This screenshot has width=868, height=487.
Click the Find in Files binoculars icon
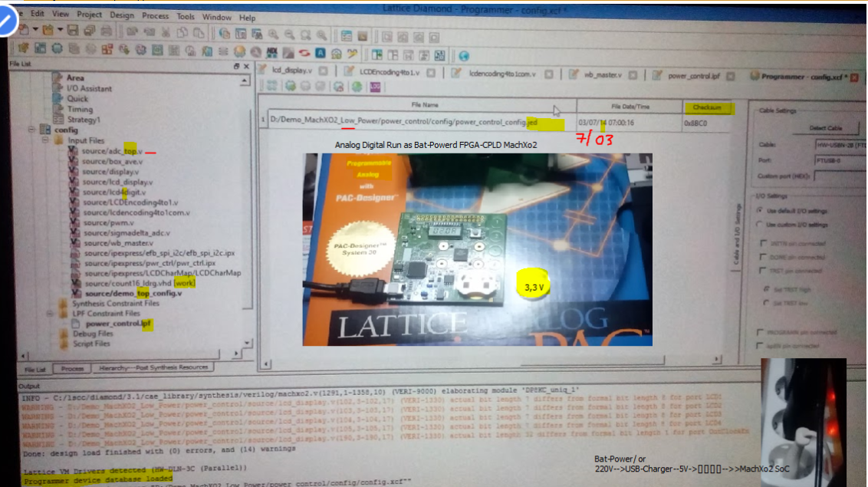pos(257,35)
